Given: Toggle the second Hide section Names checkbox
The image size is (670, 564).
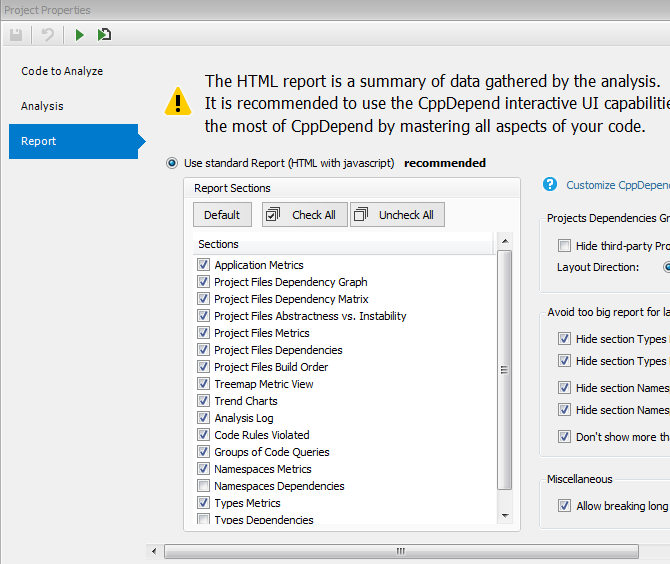Looking at the screenshot, I should [564, 410].
